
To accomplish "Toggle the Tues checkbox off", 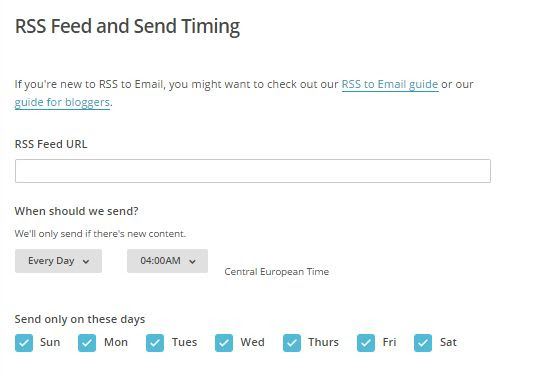I will (155, 343).
